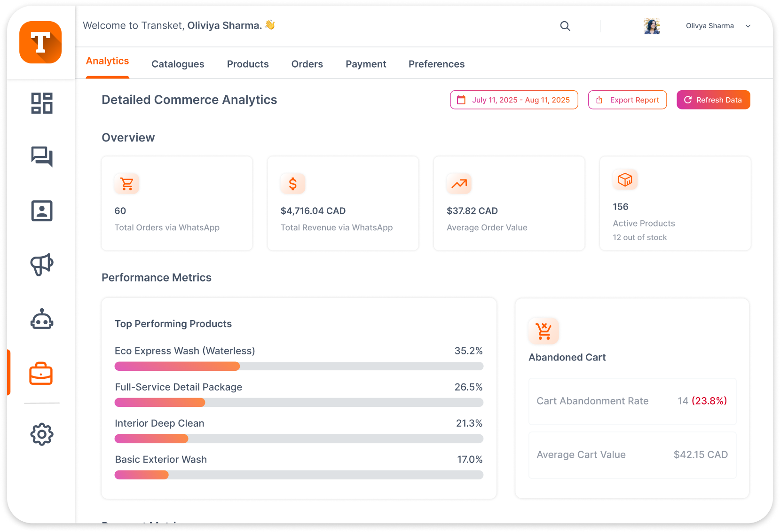Open the chatbot robot sidebar icon
The width and height of the screenshot is (780, 532).
pyautogui.click(x=41, y=320)
